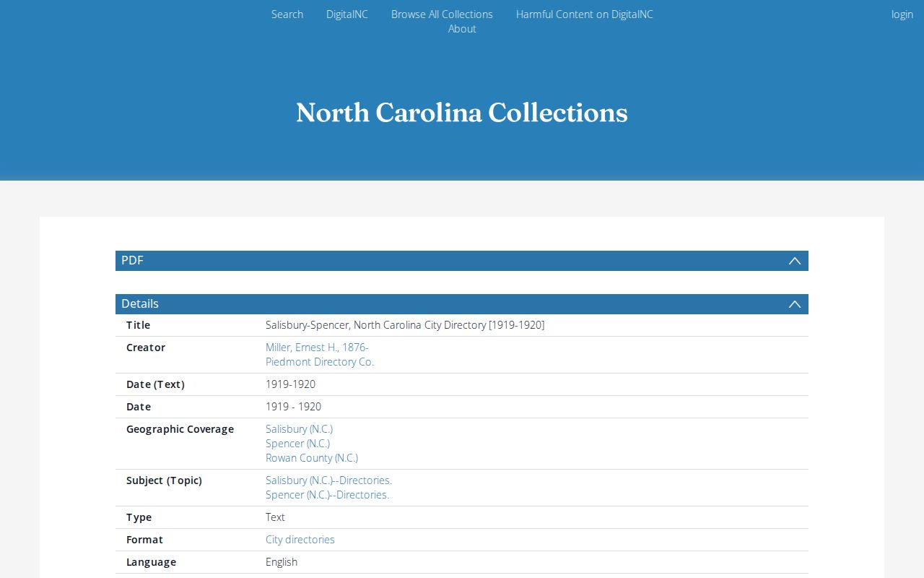The height and width of the screenshot is (578, 924).
Task: Open the Search menu item
Action: click(x=287, y=14)
